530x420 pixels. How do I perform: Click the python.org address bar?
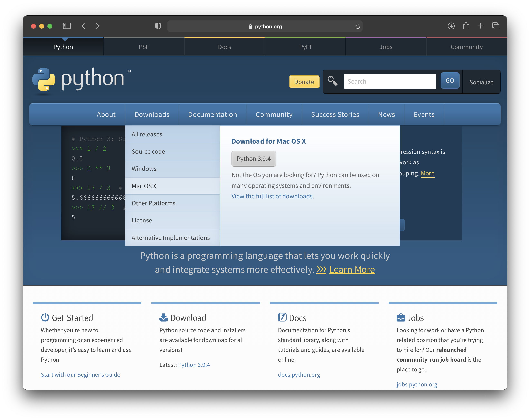(265, 26)
